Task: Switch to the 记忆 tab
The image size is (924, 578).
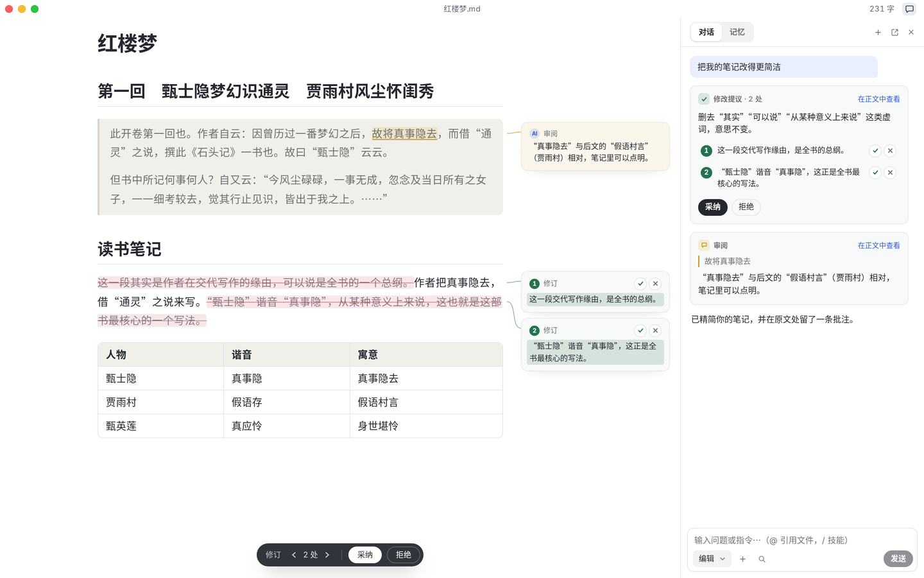Action: [x=737, y=32]
